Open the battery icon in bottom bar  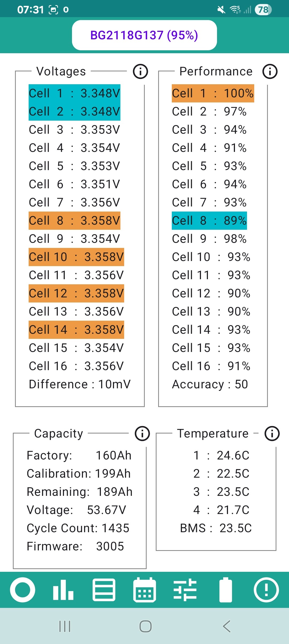(x=226, y=590)
